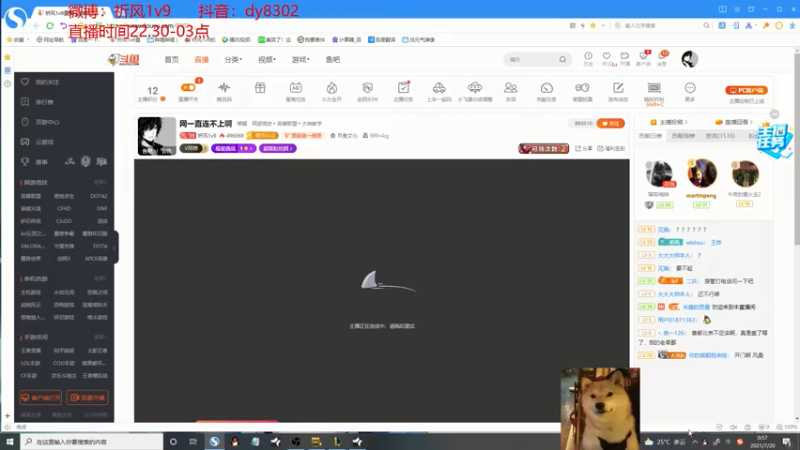This screenshot has width=800, height=450.
Task: Click the flame 火力全开 icon
Action: (x=332, y=88)
